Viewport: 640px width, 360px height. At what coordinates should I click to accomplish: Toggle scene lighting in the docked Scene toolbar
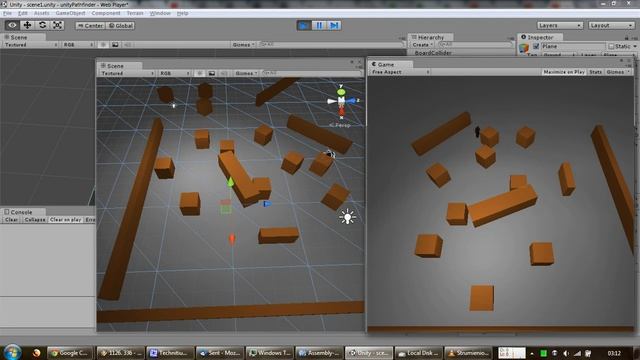(x=103, y=44)
